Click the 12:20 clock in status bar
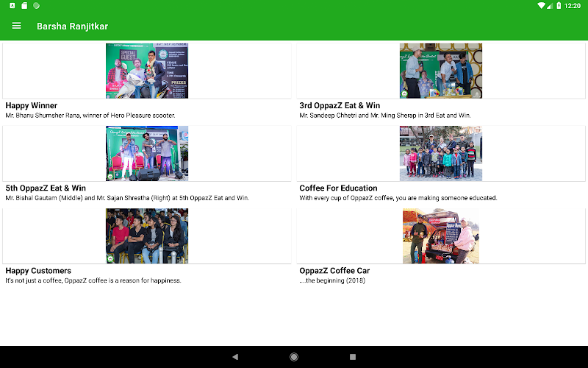The height and width of the screenshot is (368, 588). 573,6
